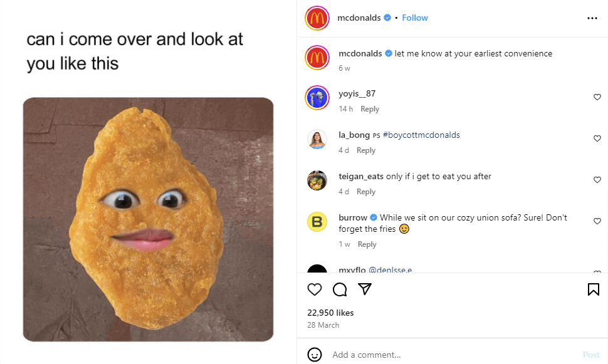This screenshot has width=608, height=364.
Task: Open McDonald's profile picture in header
Action: [317, 18]
